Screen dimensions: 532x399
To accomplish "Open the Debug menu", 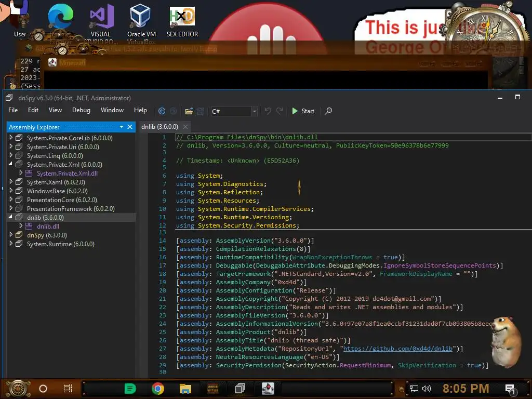I will pyautogui.click(x=81, y=110).
